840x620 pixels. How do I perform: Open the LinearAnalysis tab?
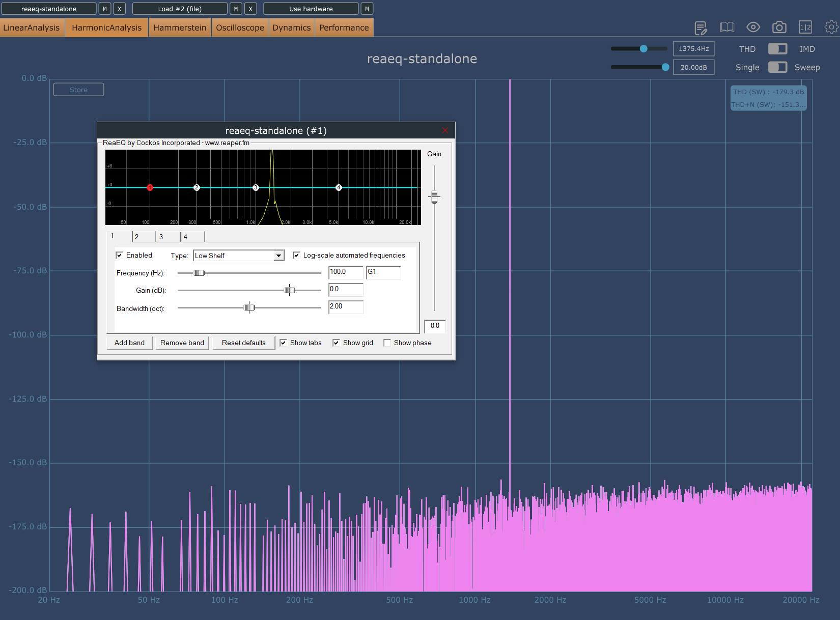tap(32, 27)
